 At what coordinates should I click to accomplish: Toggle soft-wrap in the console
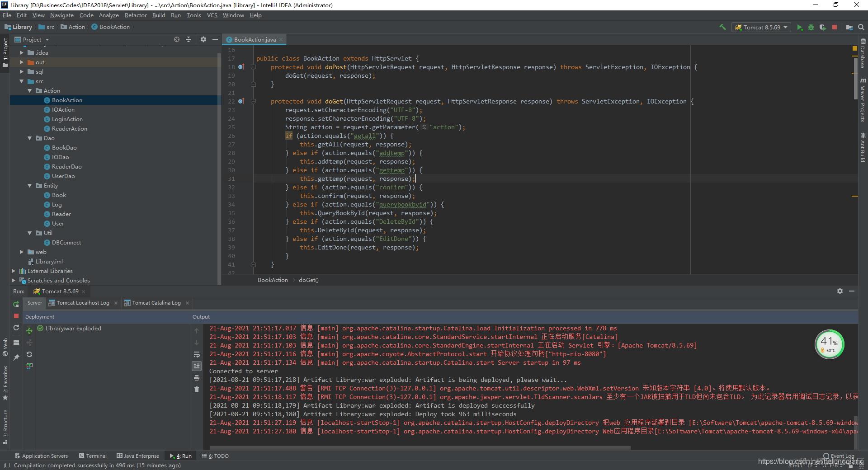coord(197,354)
